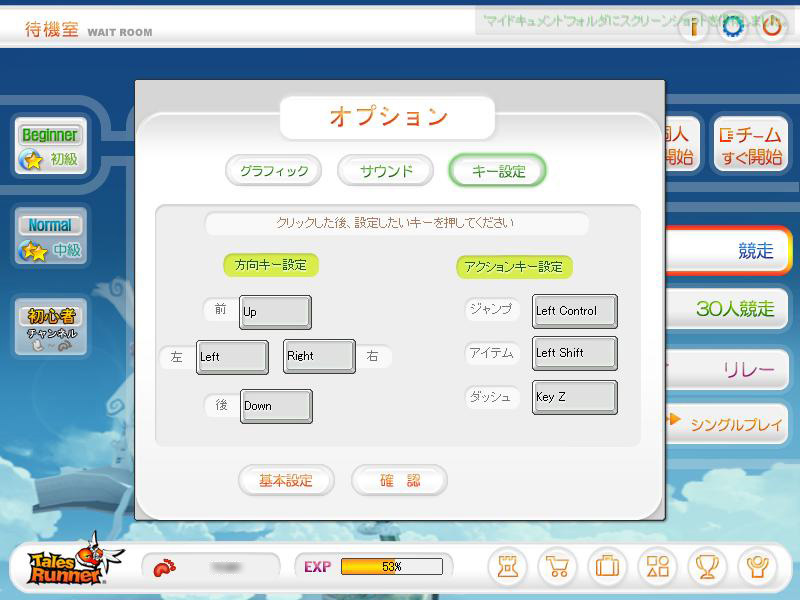Open the info icon at top right
This screenshot has height=600, width=800.
coord(694,26)
